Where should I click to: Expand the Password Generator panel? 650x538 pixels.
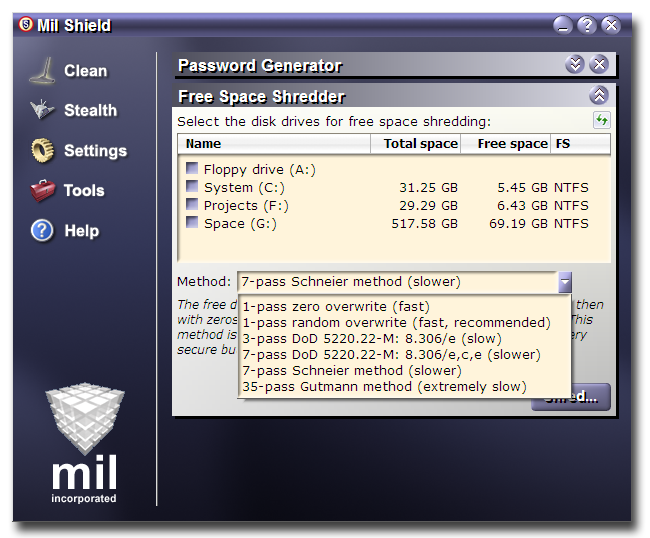pyautogui.click(x=575, y=65)
